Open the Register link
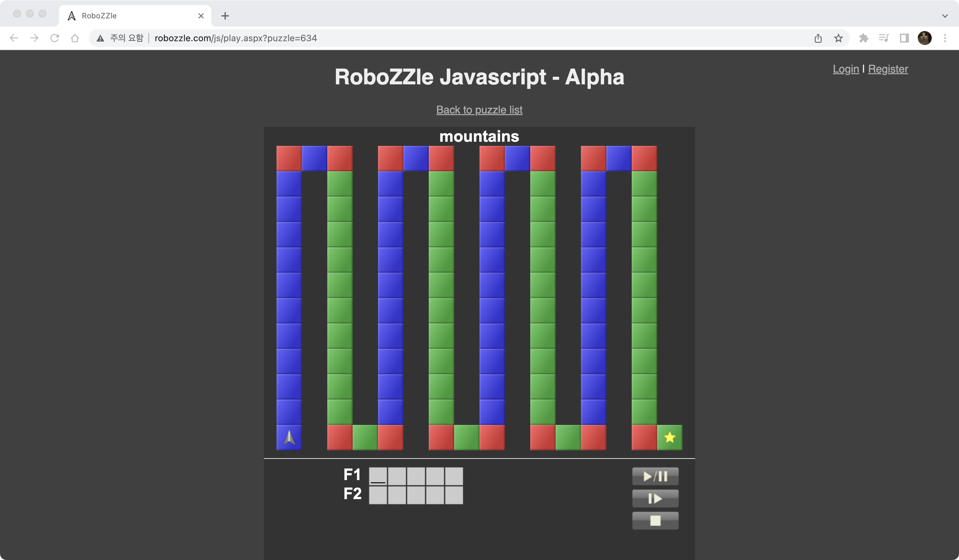959x560 pixels. 888,69
